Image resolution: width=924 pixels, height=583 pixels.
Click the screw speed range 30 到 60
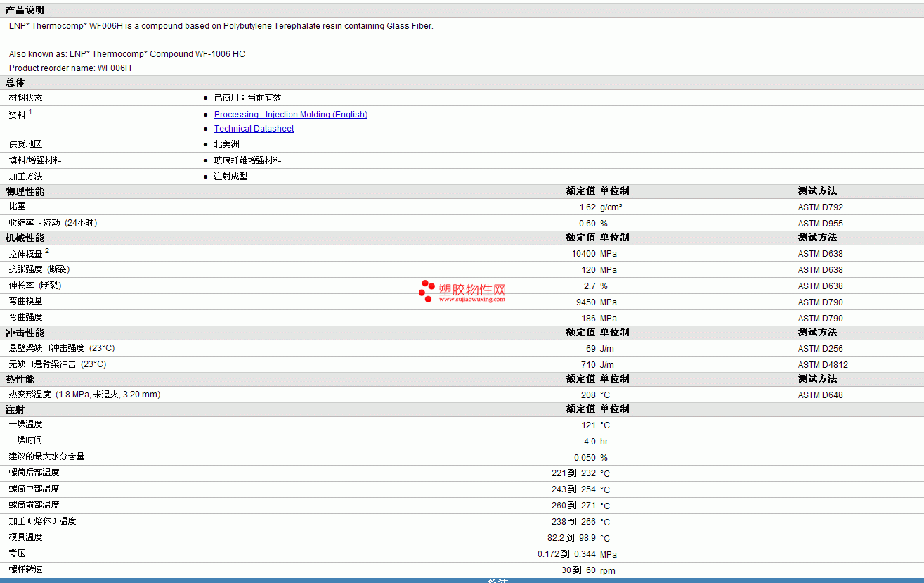(x=578, y=571)
